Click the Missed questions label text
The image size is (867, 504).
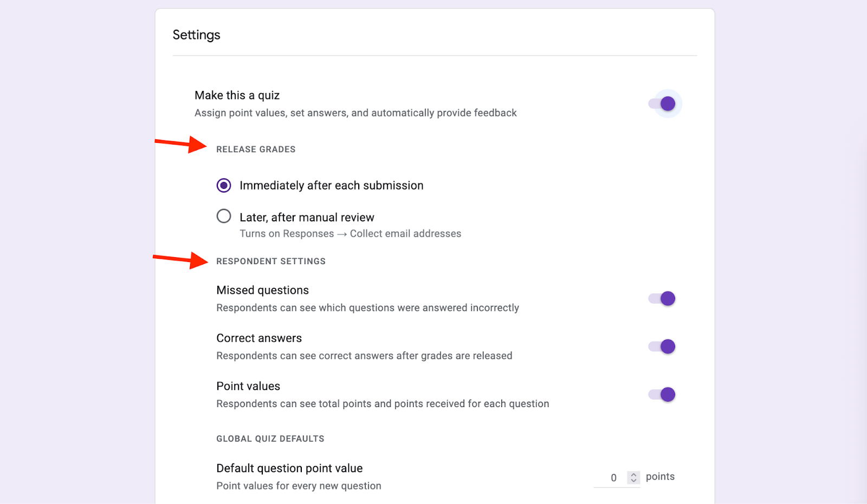262,291
